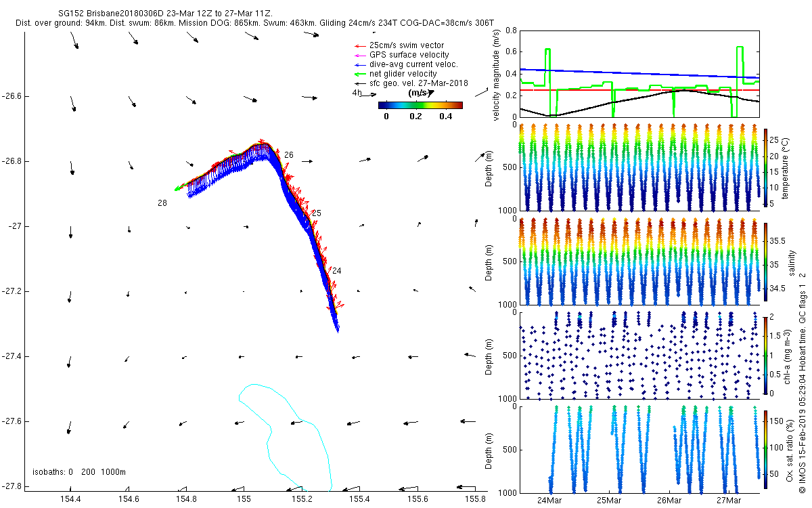Click the '4h' scale label
Image resolution: width=812 pixels, height=508 pixels.
point(357,93)
